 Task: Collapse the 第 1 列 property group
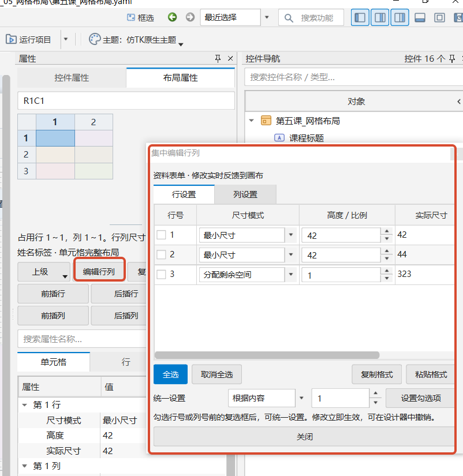pos(25,466)
